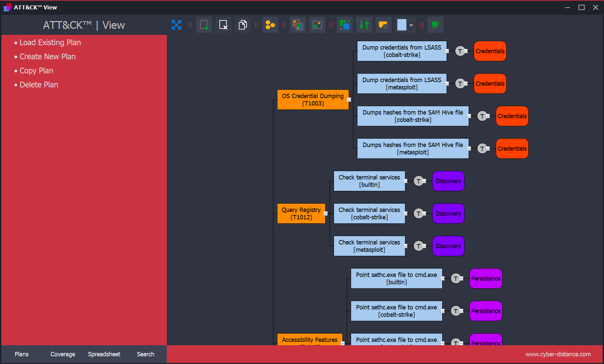604x364 pixels.
Task: Collapse Point sethc.exe to cmd.exe [builtin] node
Action: [x=443, y=278]
